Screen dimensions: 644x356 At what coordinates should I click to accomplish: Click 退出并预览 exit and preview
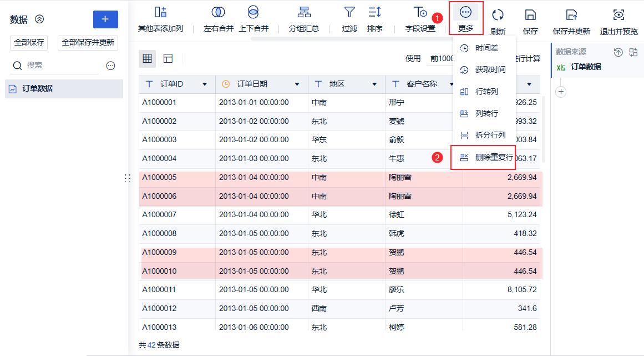point(618,21)
